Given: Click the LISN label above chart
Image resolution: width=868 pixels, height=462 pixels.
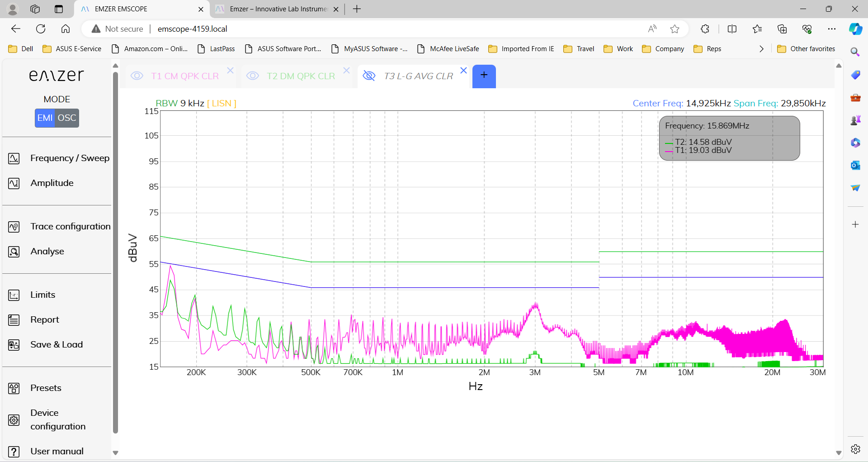Looking at the screenshot, I should (222, 103).
